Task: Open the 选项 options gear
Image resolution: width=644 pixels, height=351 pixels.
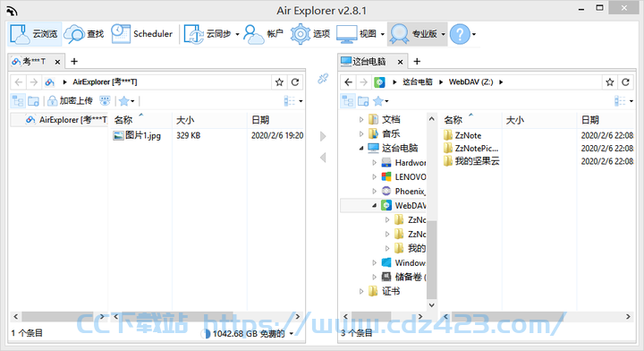Action: pyautogui.click(x=310, y=34)
